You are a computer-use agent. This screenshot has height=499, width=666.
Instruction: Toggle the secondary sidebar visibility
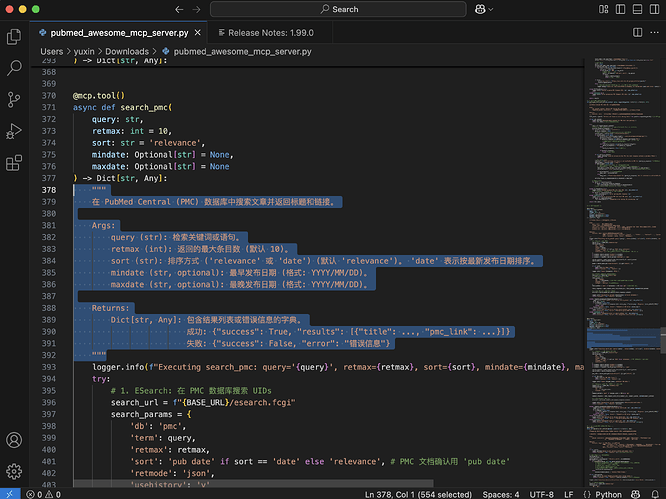[655, 9]
